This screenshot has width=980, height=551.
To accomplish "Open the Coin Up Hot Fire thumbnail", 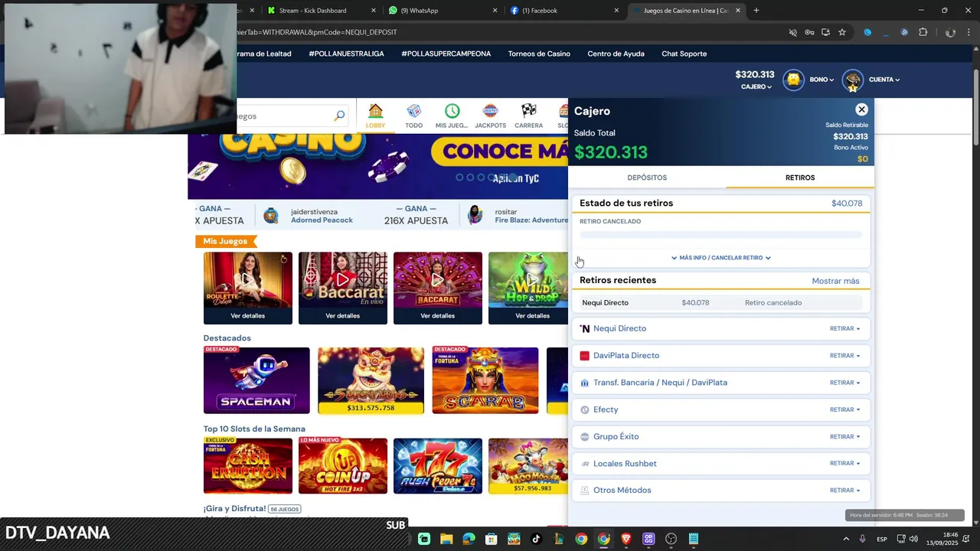I will click(342, 465).
